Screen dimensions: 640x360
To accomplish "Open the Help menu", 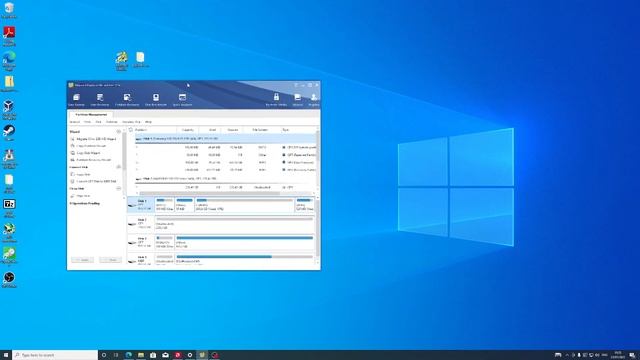I will pyautogui.click(x=149, y=122).
